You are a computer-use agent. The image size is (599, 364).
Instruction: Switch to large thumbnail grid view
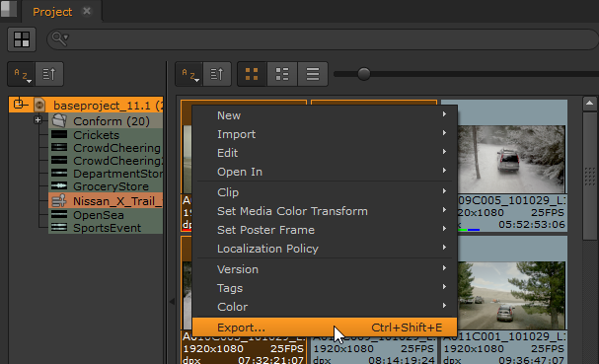point(252,74)
